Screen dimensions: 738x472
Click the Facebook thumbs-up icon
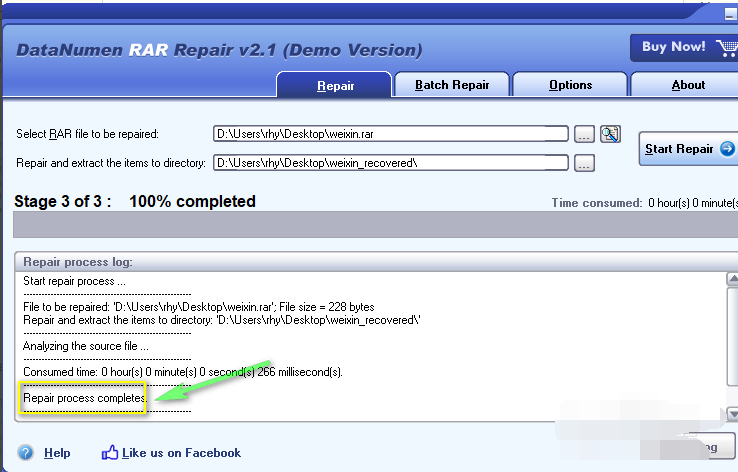click(110, 453)
